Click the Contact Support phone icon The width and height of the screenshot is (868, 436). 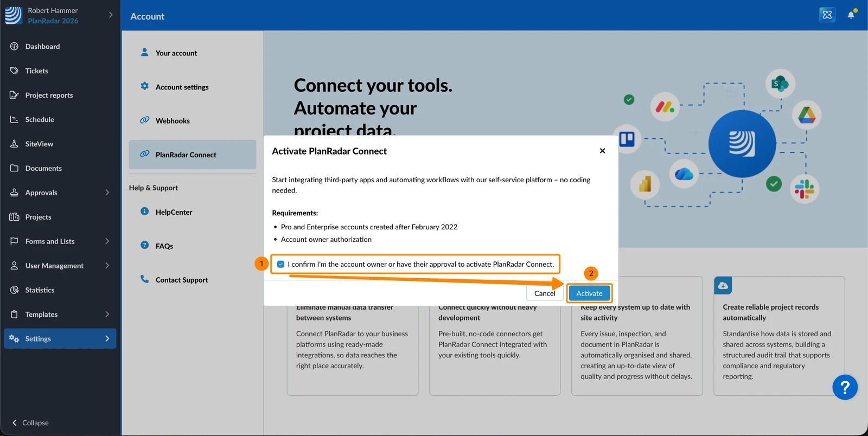145,279
